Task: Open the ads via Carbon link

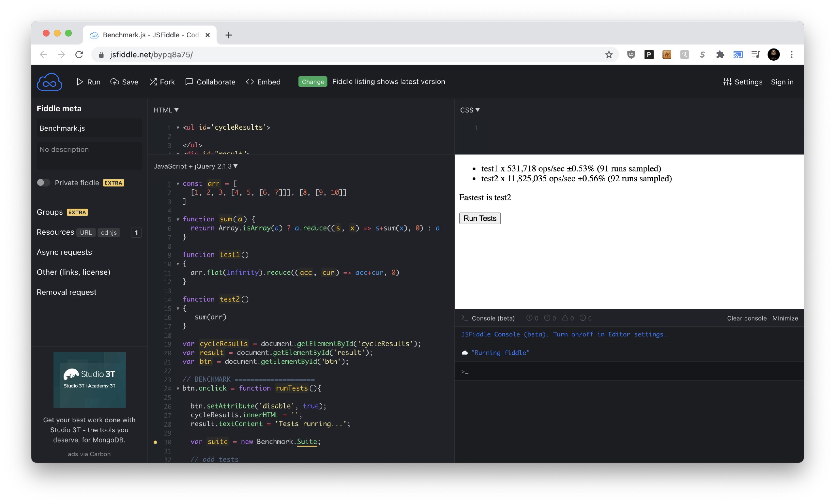Action: (89, 454)
